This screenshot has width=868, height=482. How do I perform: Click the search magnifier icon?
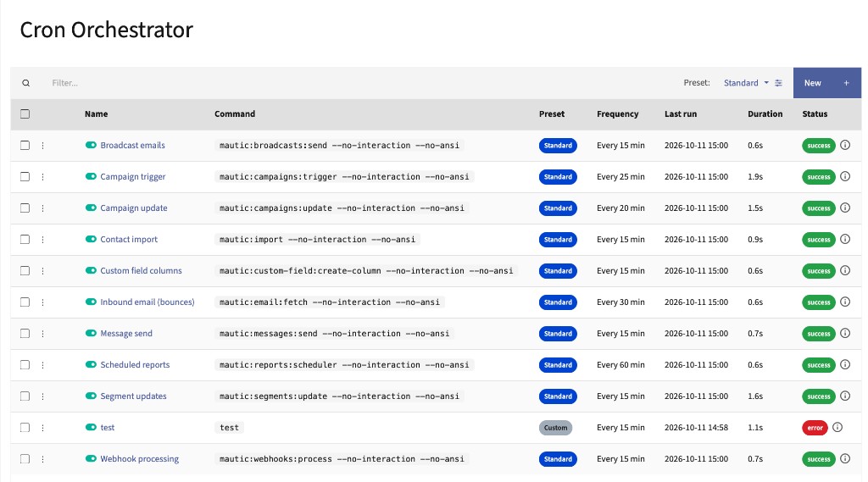[x=26, y=83]
